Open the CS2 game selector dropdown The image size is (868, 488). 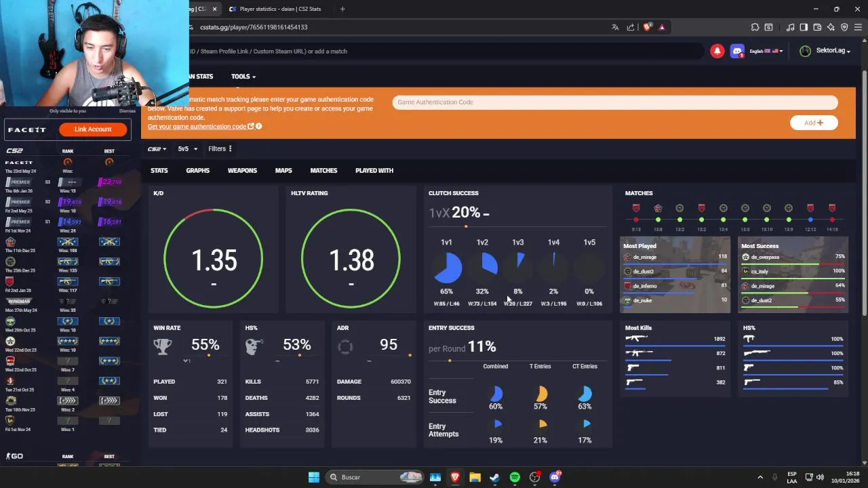click(x=157, y=149)
